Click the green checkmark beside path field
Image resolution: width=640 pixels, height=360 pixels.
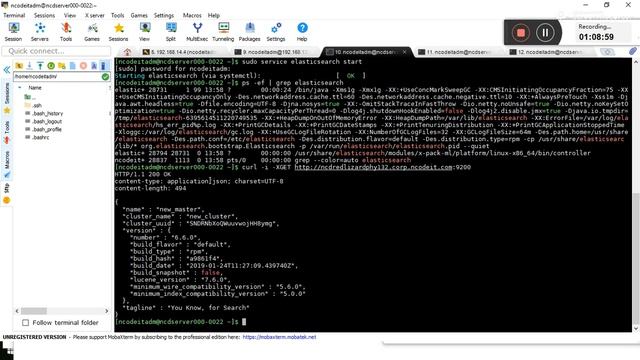click(x=105, y=76)
